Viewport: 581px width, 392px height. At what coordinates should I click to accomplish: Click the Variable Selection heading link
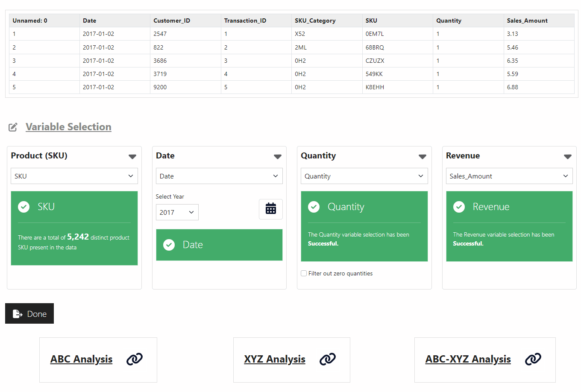[x=68, y=127]
